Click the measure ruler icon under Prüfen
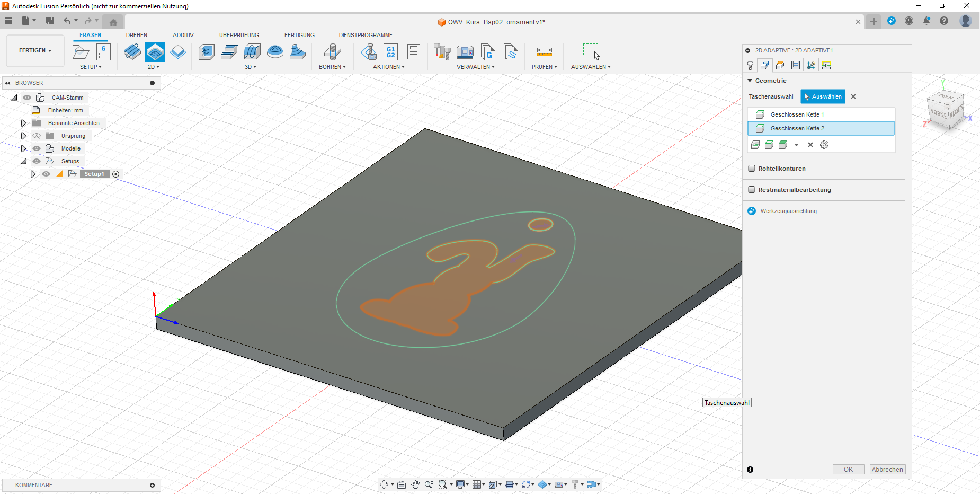This screenshot has width=980, height=494. point(544,52)
